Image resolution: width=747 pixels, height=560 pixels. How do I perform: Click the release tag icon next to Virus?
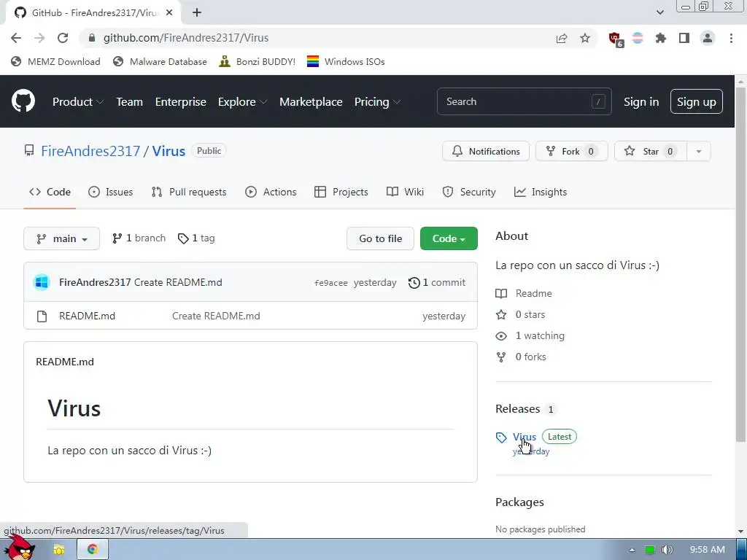point(501,437)
